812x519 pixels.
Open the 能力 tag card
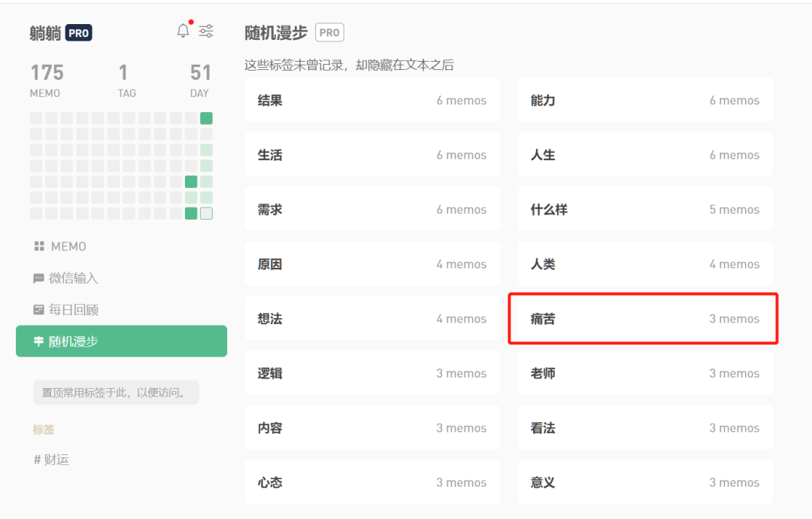click(x=645, y=100)
